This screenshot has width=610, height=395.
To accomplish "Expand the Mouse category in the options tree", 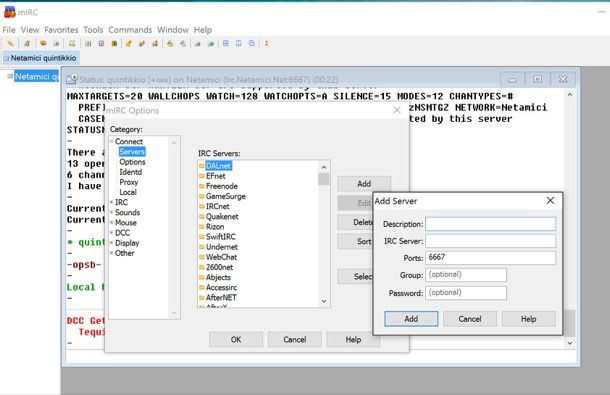I will point(111,222).
